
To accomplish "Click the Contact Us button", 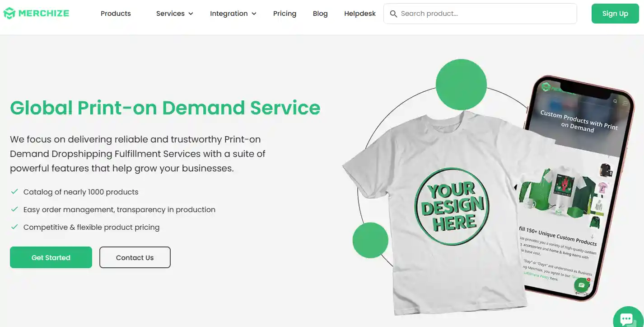I will (135, 257).
